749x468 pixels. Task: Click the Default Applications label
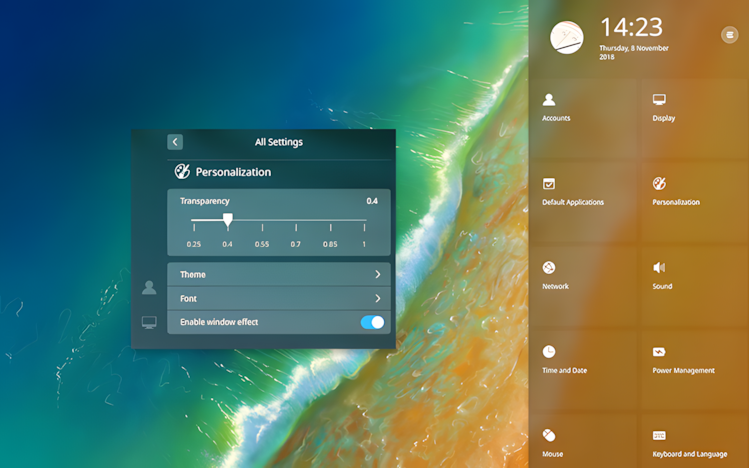(573, 202)
